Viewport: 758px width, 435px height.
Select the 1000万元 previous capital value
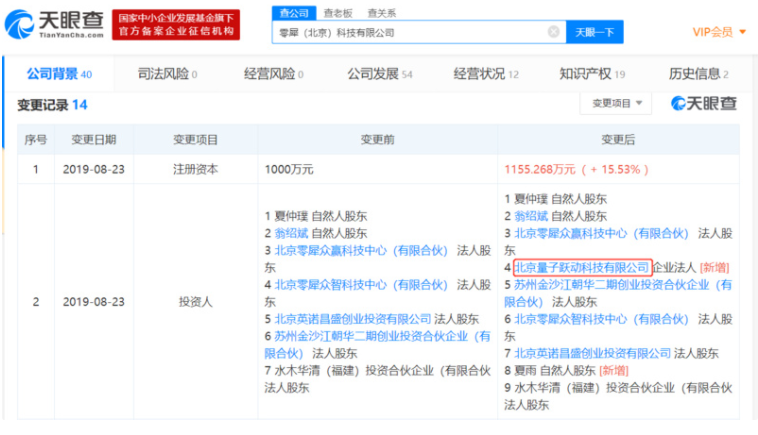pyautogui.click(x=289, y=169)
